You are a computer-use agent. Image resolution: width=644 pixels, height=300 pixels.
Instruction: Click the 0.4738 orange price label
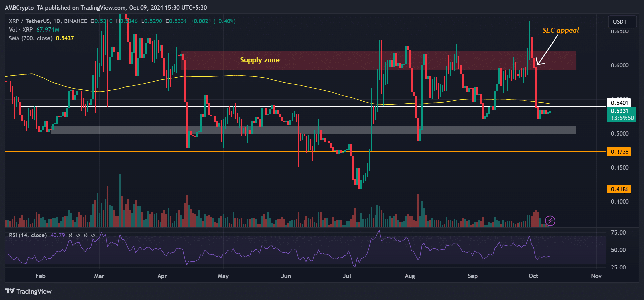coord(619,152)
